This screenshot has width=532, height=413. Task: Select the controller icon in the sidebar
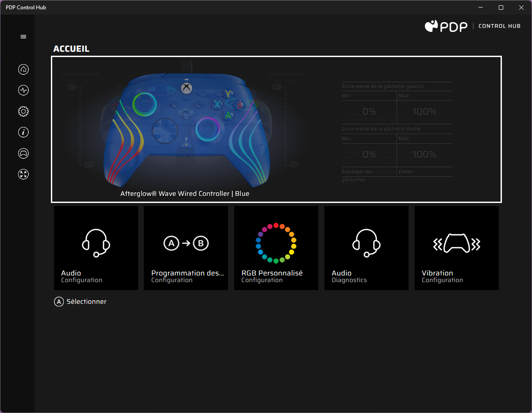(x=23, y=153)
